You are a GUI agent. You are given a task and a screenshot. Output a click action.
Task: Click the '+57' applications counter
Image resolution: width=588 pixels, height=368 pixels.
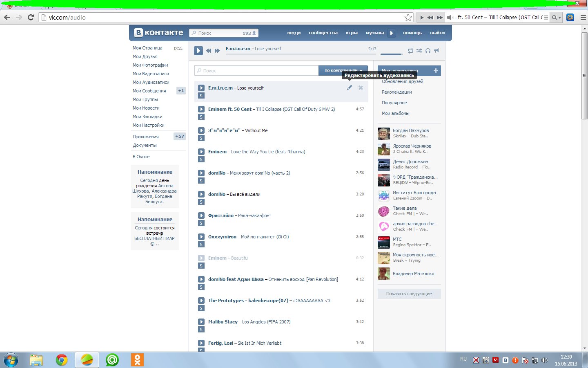click(x=180, y=137)
